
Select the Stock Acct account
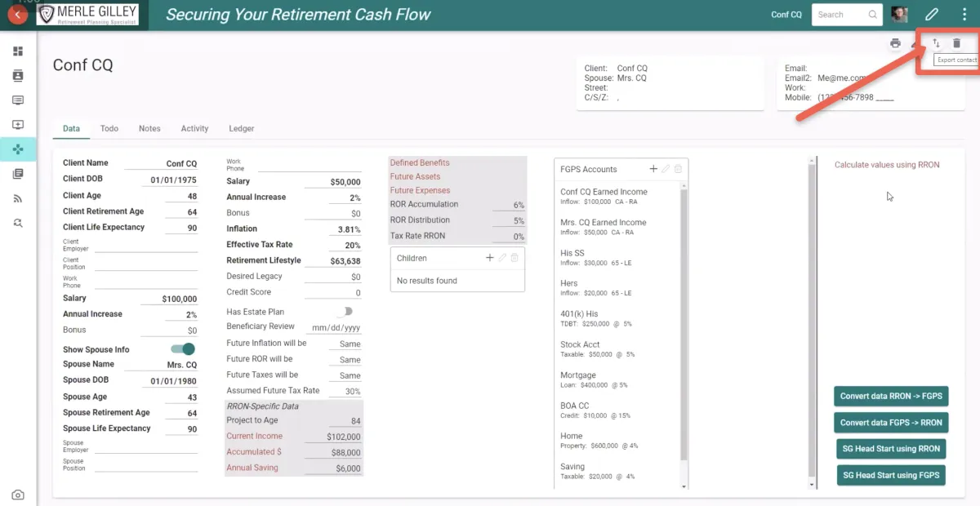pyautogui.click(x=617, y=348)
